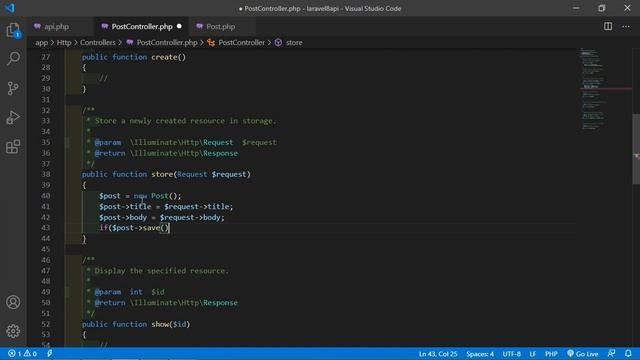Click unsaved dot on PostController.php tab

tap(179, 27)
